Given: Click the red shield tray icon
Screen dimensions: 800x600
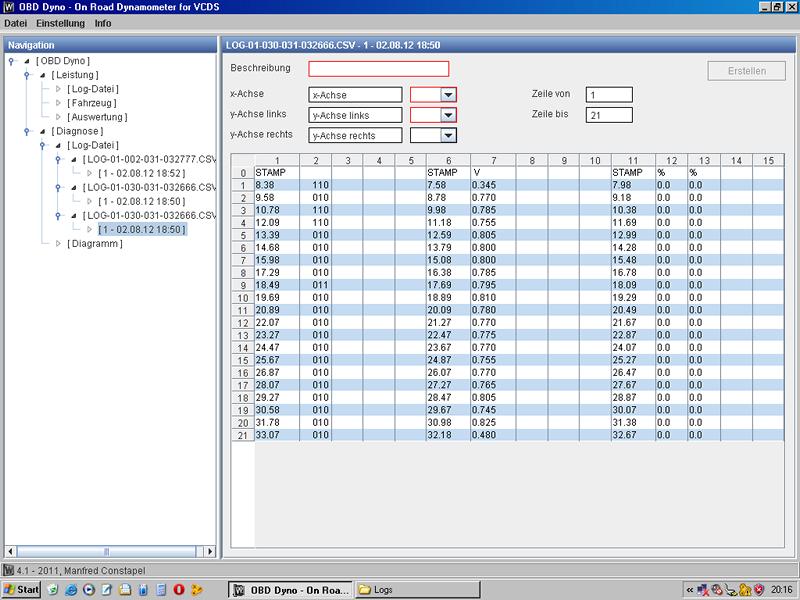Looking at the screenshot, I should point(758,590).
